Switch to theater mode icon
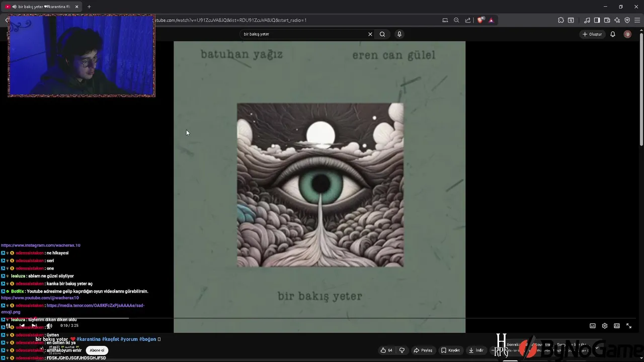The height and width of the screenshot is (362, 644). point(617,326)
